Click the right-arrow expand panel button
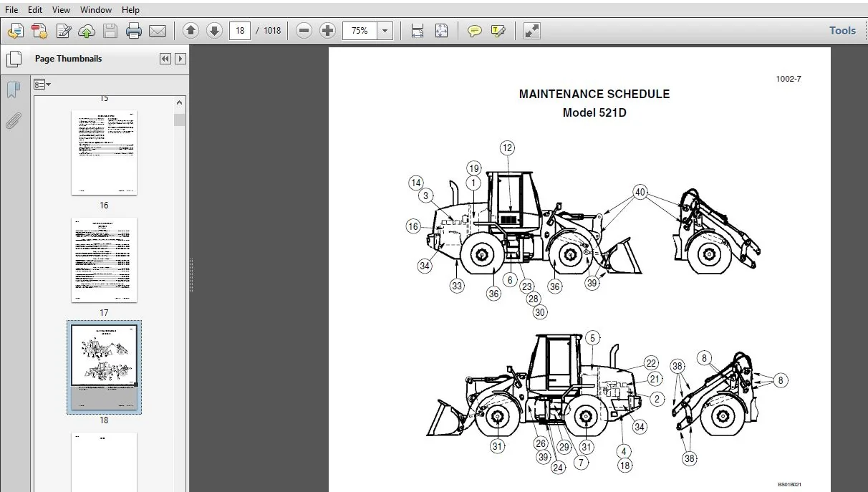This screenshot has width=868, height=492. pos(180,59)
